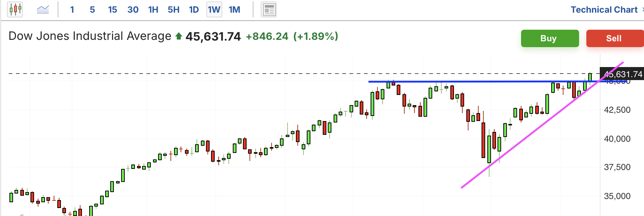Select the 1 minute interval

72,10
